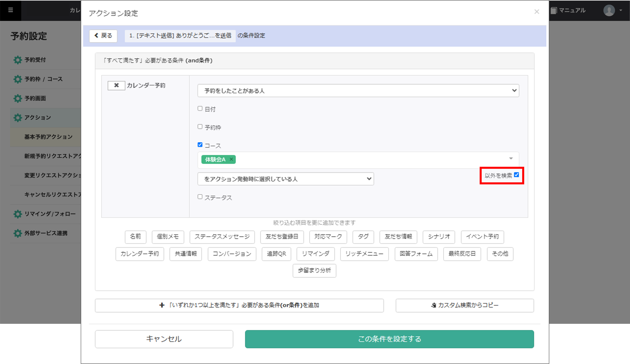630x364 pixels.
Task: Click the plus icon on or条件 add button
Action: pos(162,305)
